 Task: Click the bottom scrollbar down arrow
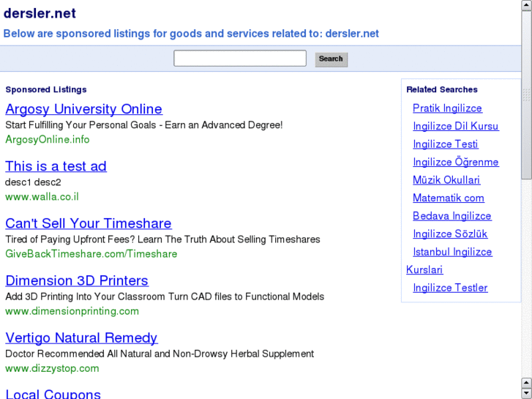527,393
